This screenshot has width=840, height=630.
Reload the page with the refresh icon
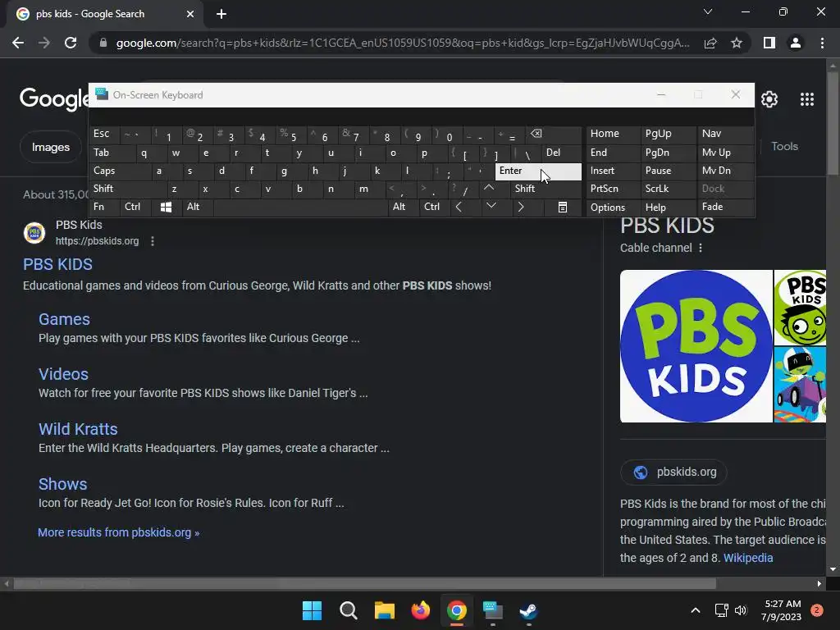tap(71, 43)
